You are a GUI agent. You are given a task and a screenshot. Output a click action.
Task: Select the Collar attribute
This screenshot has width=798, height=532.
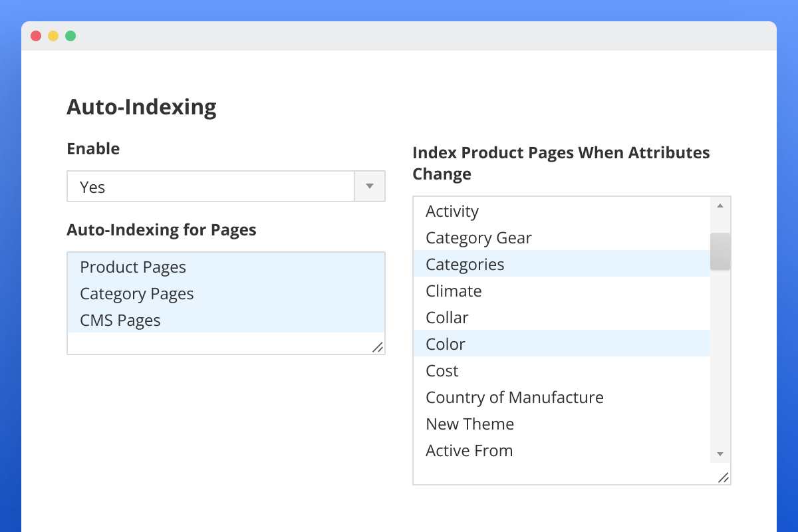coord(446,317)
